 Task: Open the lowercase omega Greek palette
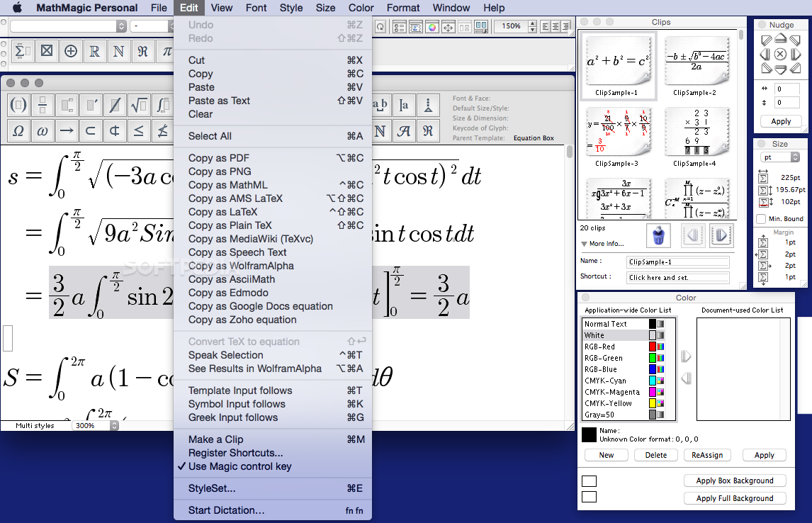tap(43, 130)
